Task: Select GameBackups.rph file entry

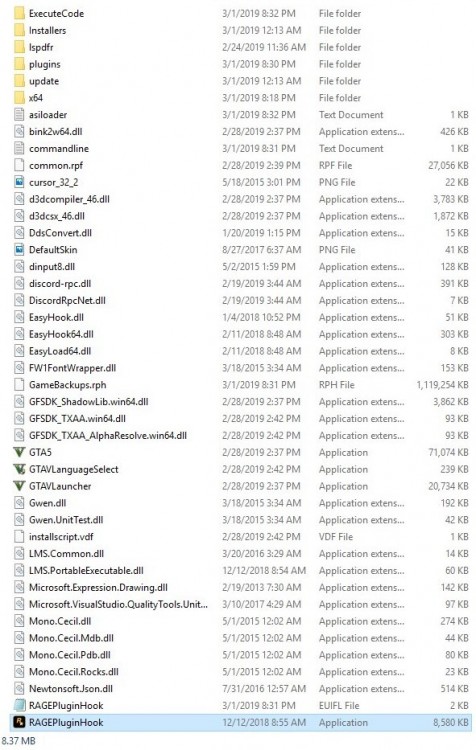Action: coord(240,385)
